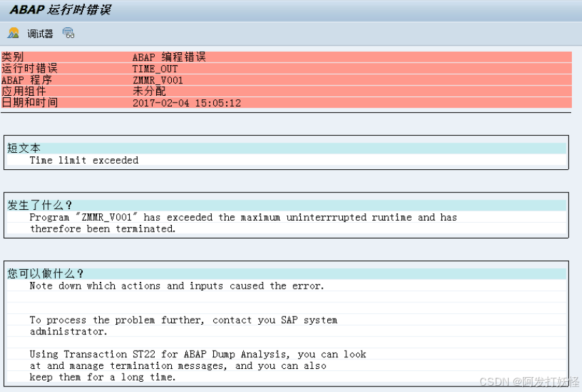This screenshot has width=582, height=392.
Task: Click the 'To process the problem further' line
Action: (x=183, y=320)
